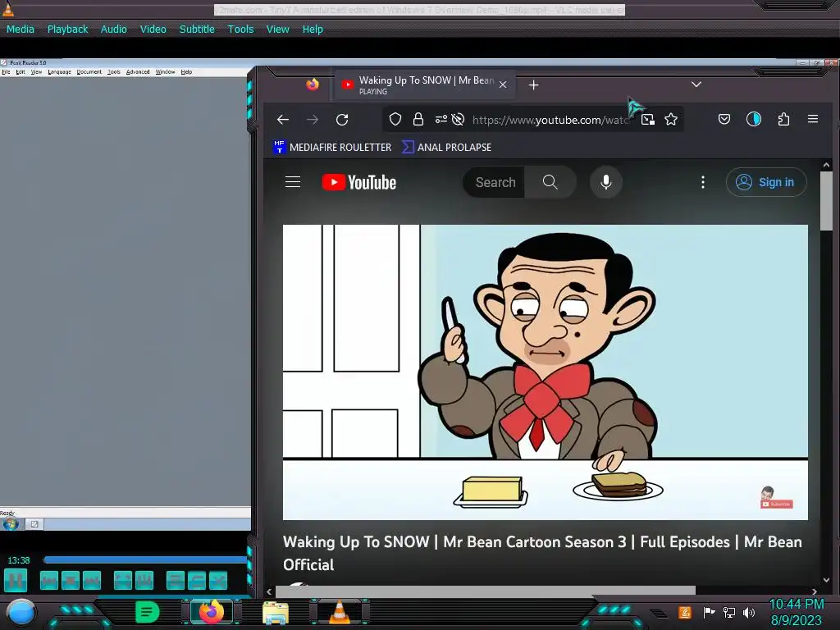Viewport: 840px width, 630px height.
Task: Stop playback in VLC
Action: tap(71, 580)
